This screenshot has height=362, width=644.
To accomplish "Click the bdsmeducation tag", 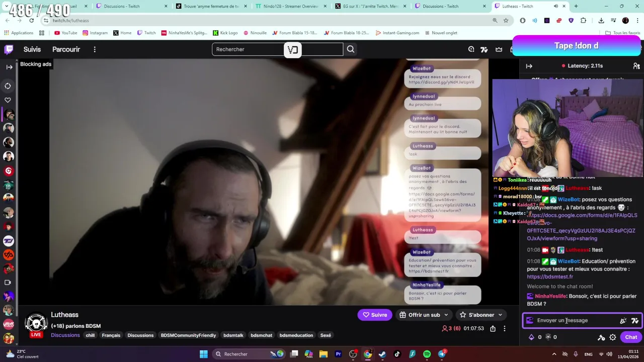I will coord(296,335).
